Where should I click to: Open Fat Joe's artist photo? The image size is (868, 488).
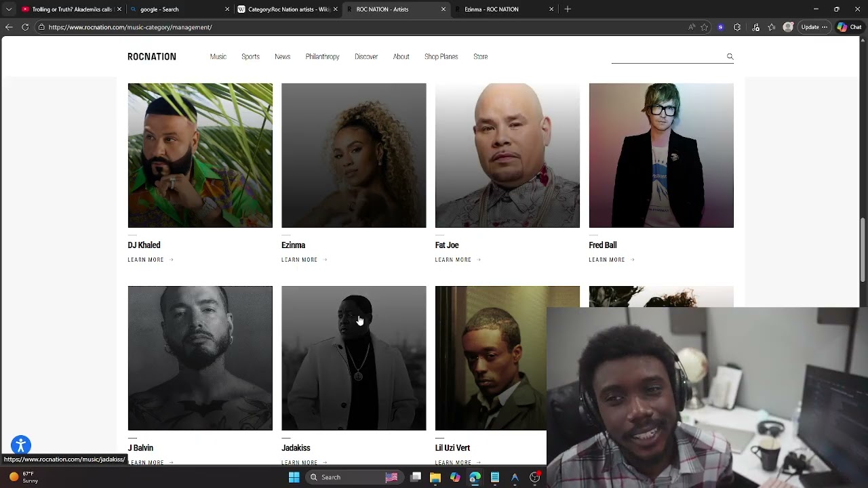[x=507, y=155]
